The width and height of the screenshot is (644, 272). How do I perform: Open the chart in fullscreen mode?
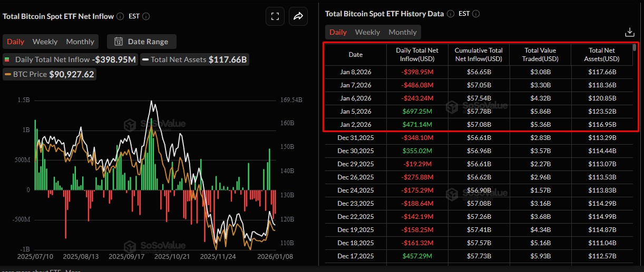[275, 16]
